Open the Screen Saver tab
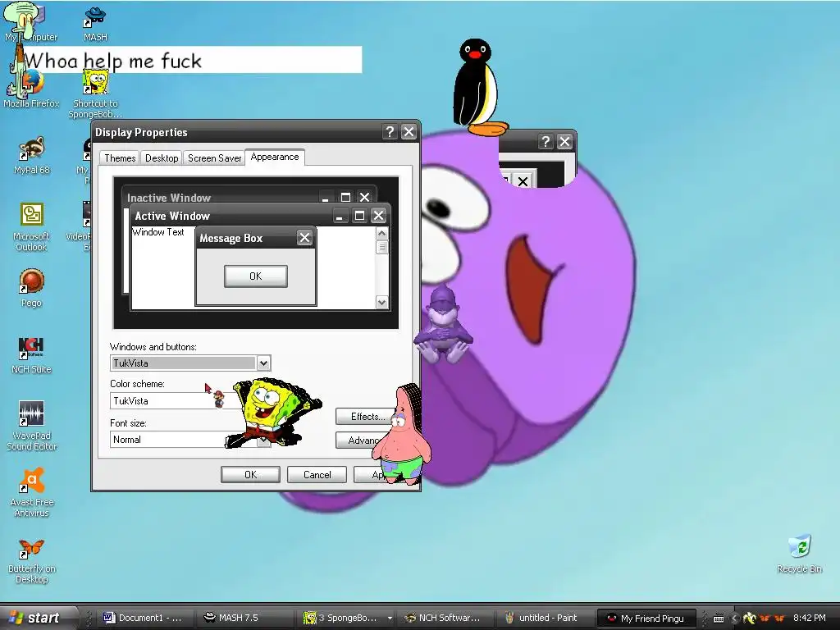The width and height of the screenshot is (840, 630). point(214,158)
